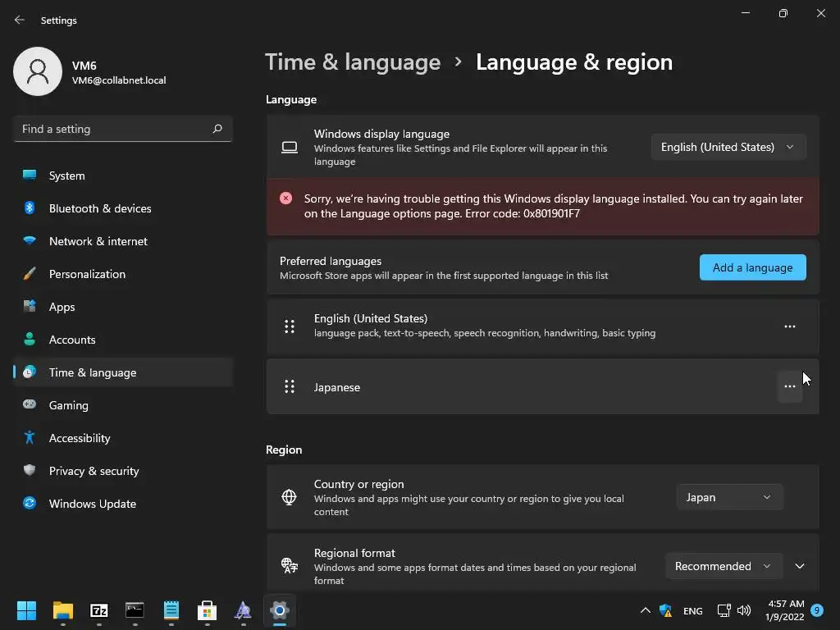Open network status tray icon
840x630 pixels.
pos(724,610)
